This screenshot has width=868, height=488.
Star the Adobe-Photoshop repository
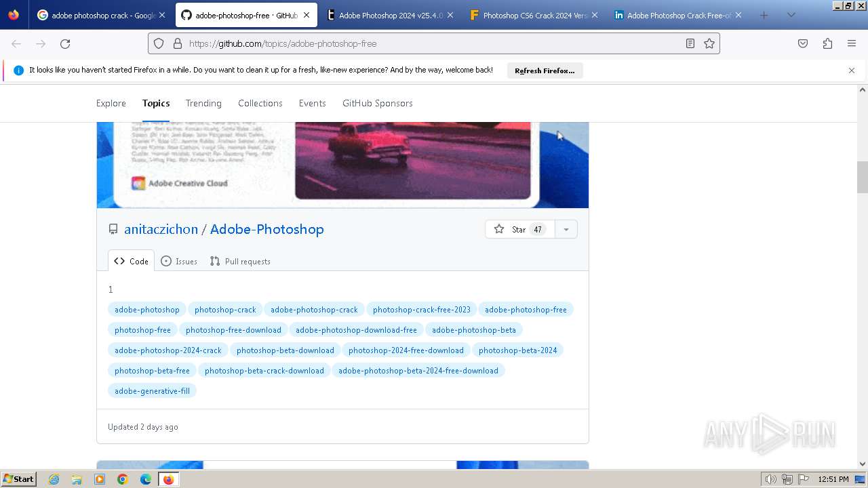point(519,229)
